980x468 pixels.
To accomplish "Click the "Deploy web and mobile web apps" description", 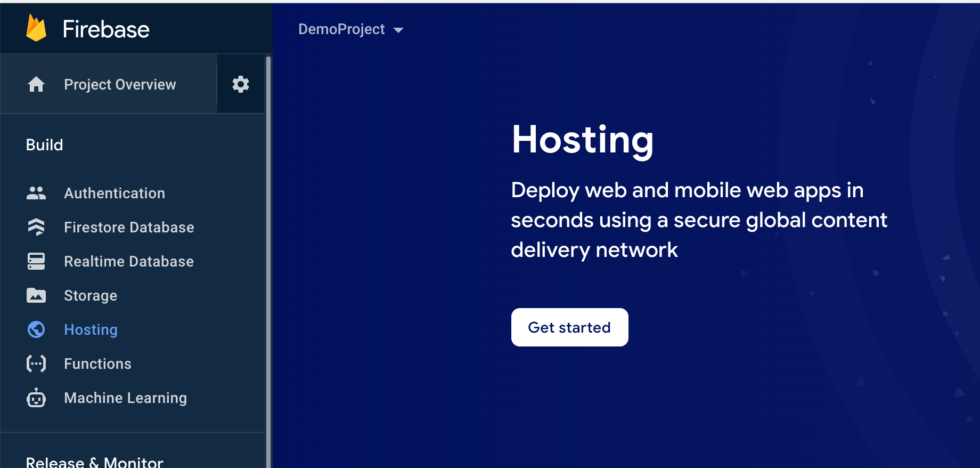I will tap(699, 220).
